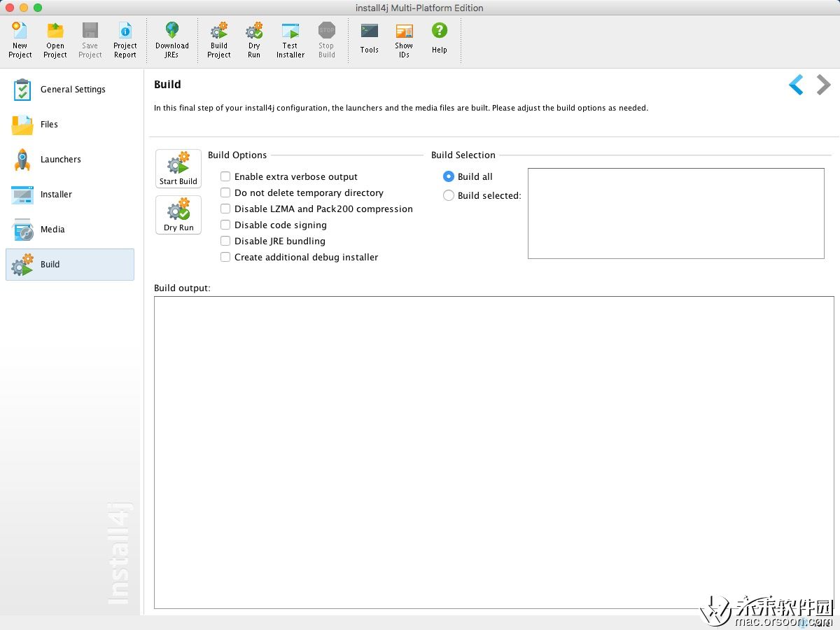
Task: Select Build section in sidebar
Action: [70, 265]
